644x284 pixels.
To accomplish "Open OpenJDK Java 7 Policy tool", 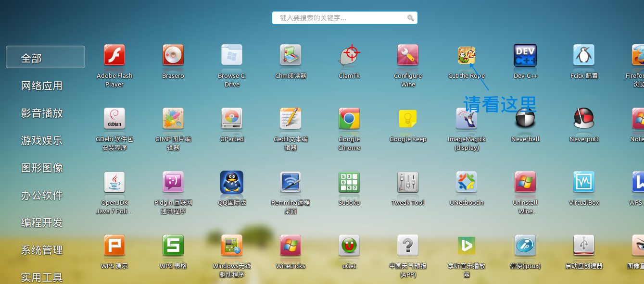I will (114, 182).
